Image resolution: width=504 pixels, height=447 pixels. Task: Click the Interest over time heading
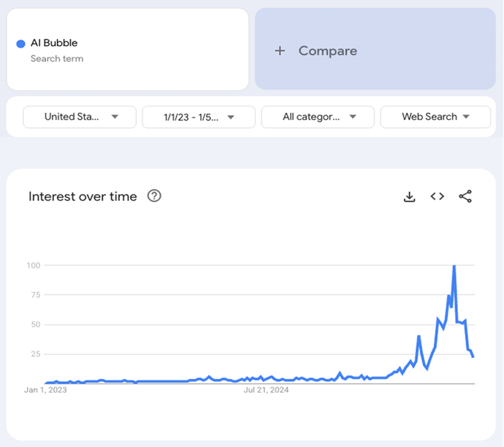pyautogui.click(x=83, y=196)
